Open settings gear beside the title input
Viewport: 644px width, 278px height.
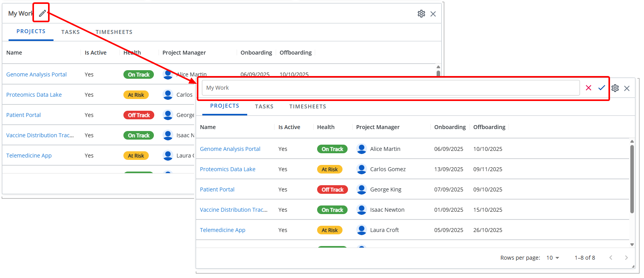point(615,88)
